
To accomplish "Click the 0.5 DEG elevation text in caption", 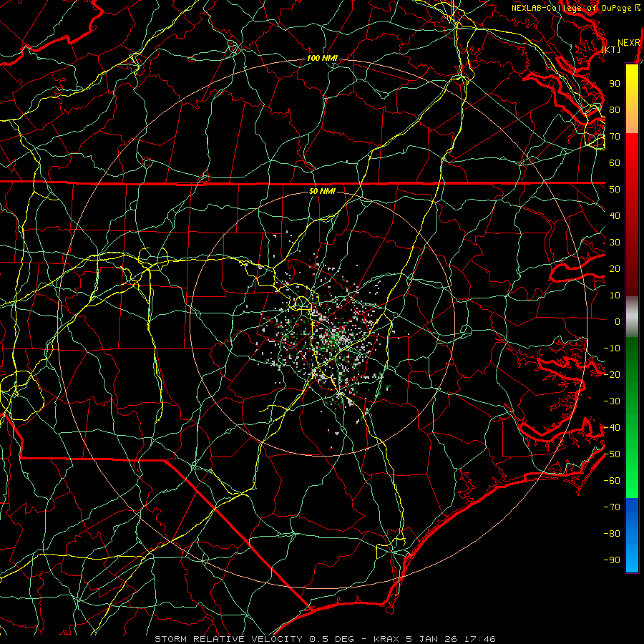I will (333, 639).
